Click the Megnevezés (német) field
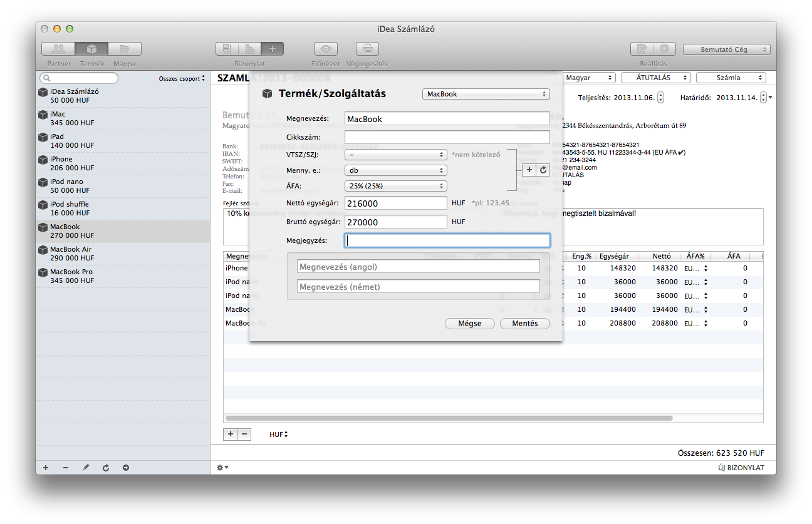Image resolution: width=812 pixels, height=524 pixels. click(418, 287)
